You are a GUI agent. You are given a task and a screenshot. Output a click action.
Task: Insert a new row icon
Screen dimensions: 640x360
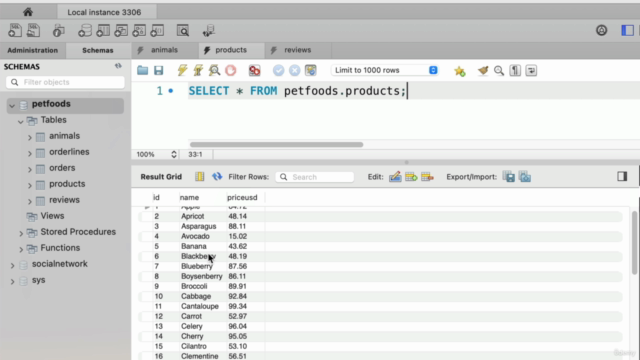411,177
